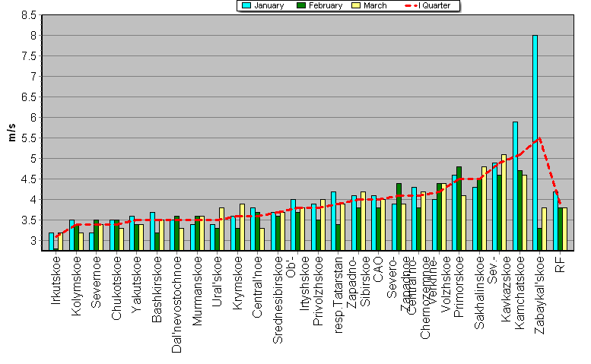
Task: Click the January bar for Kamchatskoe
Action: click(515, 186)
